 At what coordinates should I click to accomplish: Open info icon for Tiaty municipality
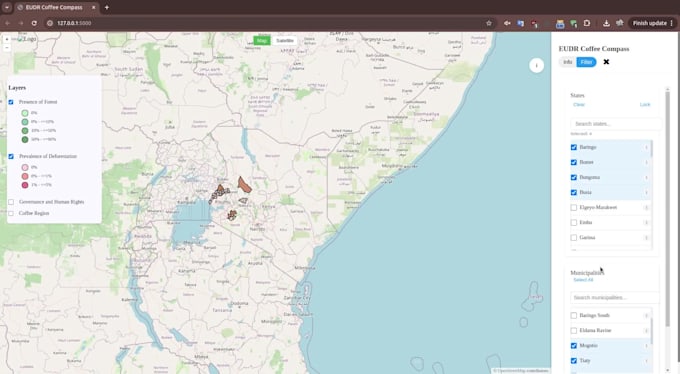coord(646,361)
